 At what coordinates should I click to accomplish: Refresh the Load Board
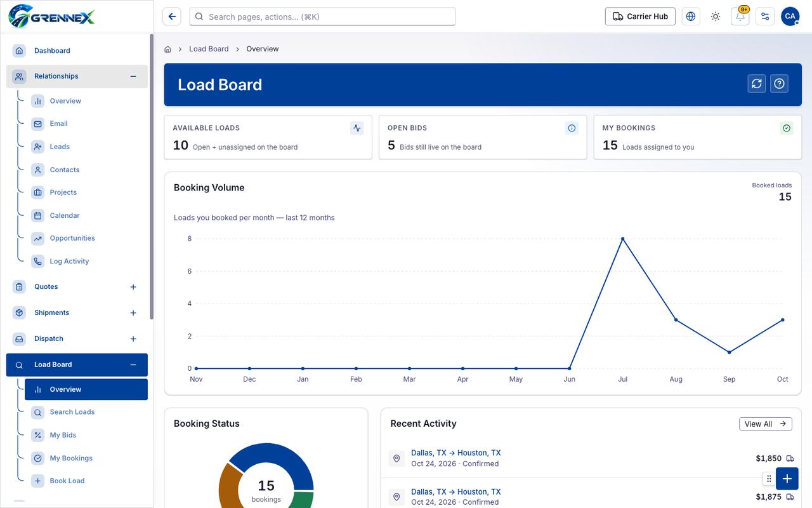[756, 83]
